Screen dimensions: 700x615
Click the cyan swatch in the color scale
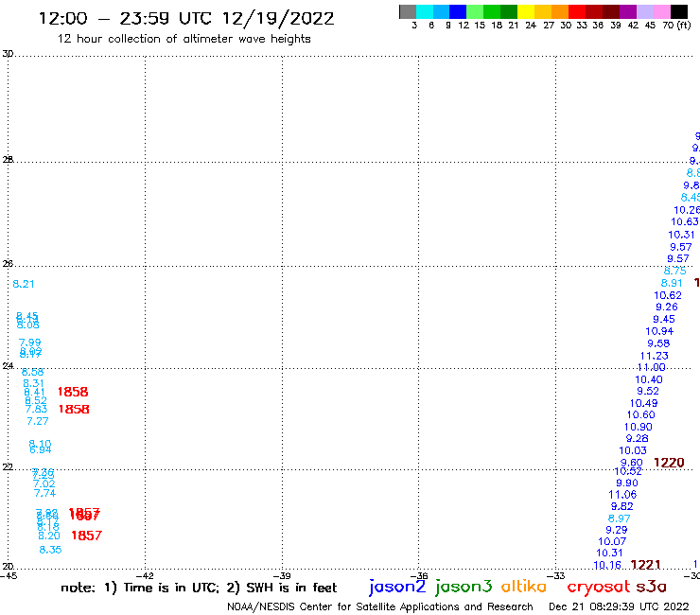[x=425, y=11]
